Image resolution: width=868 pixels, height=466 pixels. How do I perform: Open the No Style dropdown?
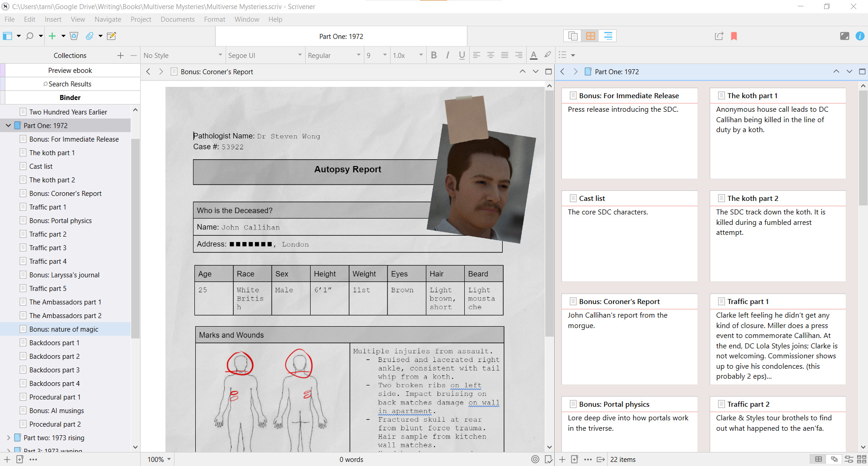(182, 55)
